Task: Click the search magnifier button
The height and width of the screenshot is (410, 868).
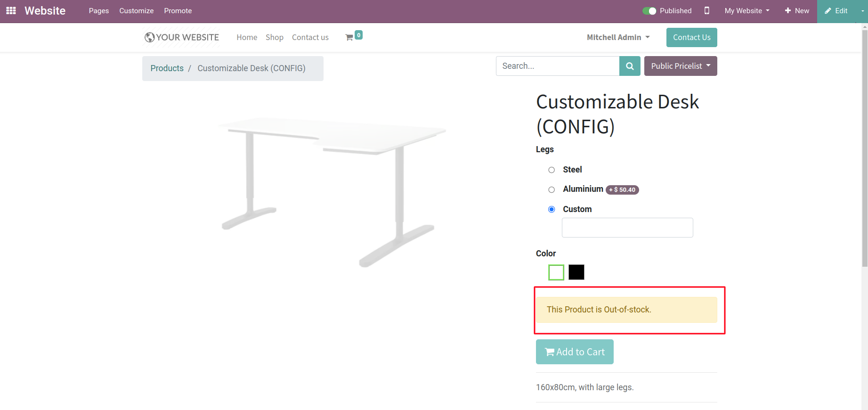Action: coord(630,66)
